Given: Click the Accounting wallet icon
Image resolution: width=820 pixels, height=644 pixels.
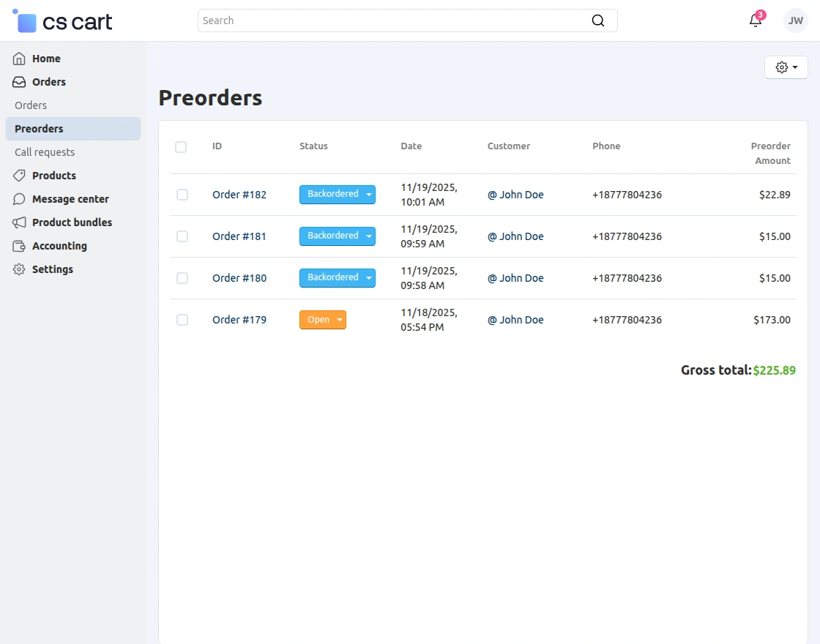Looking at the screenshot, I should point(19,246).
